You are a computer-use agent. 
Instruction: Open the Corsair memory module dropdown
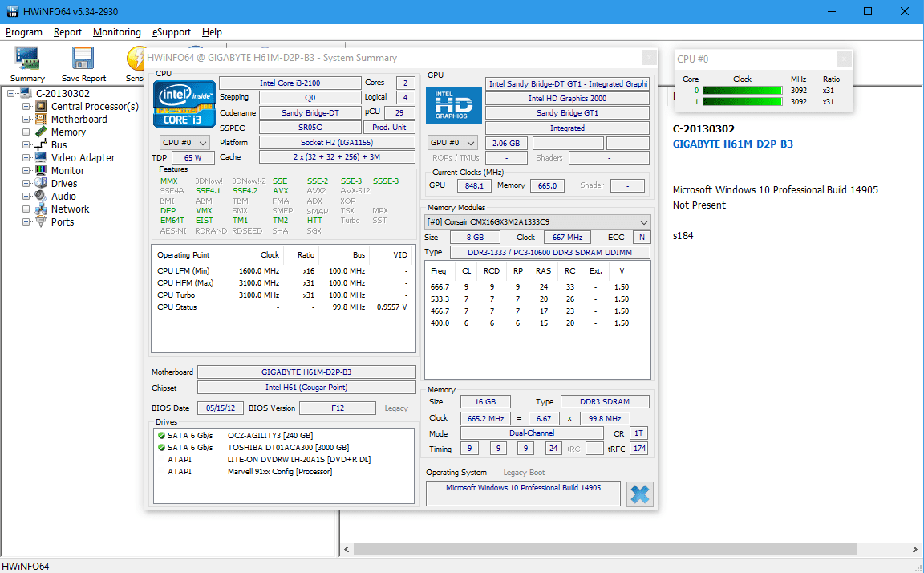(538, 222)
